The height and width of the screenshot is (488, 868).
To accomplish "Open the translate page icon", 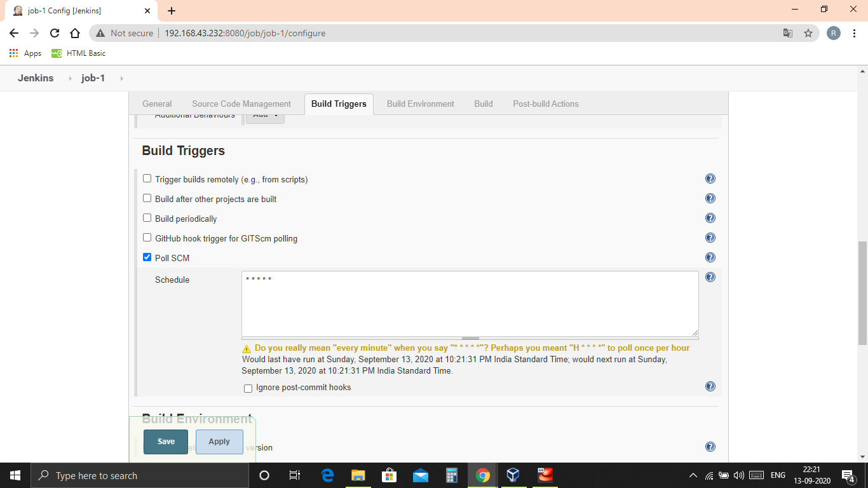I will pos(788,33).
